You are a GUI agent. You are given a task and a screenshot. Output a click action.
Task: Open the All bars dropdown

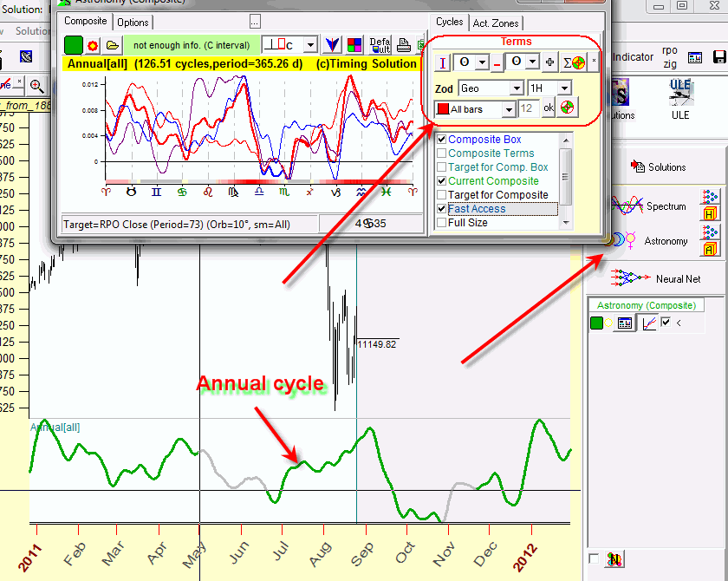pyautogui.click(x=507, y=109)
